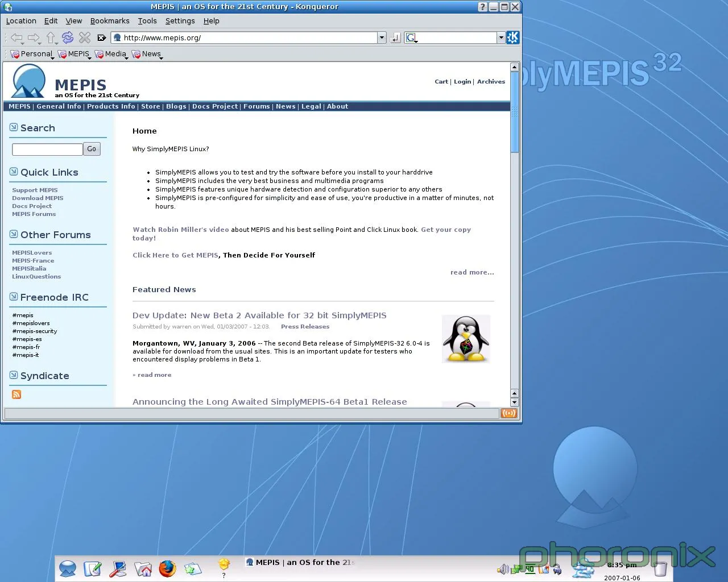Open the Personal bookmarks folder dropdown

point(32,54)
